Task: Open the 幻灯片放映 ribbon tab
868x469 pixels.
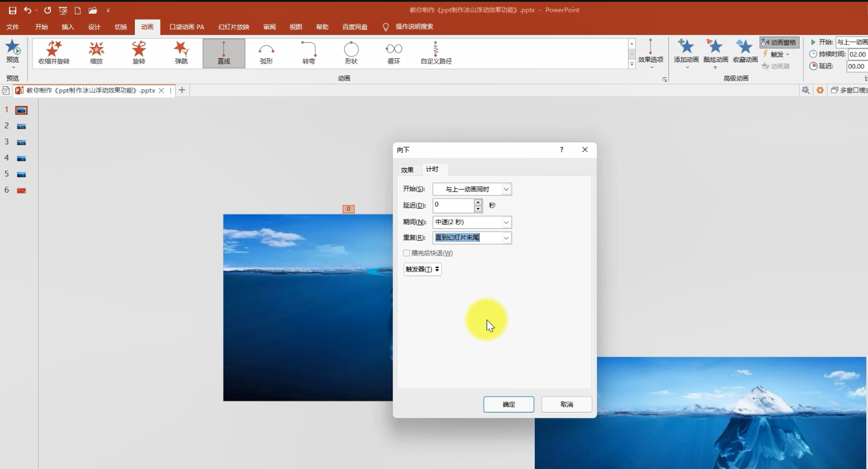Action: click(233, 27)
